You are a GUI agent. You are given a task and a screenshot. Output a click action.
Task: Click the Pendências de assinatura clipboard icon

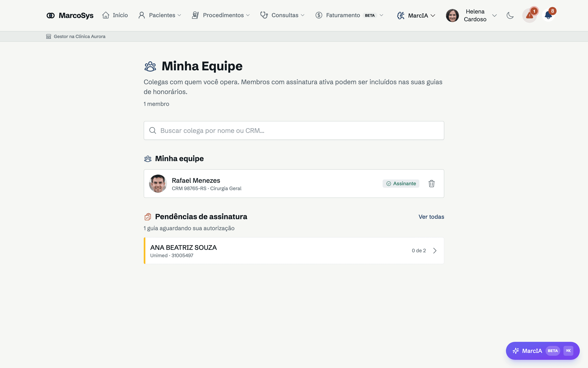148,217
